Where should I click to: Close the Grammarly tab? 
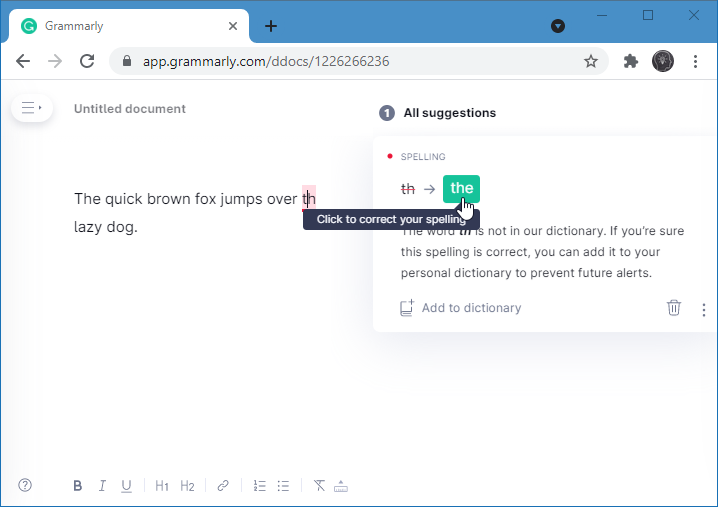[x=233, y=26]
